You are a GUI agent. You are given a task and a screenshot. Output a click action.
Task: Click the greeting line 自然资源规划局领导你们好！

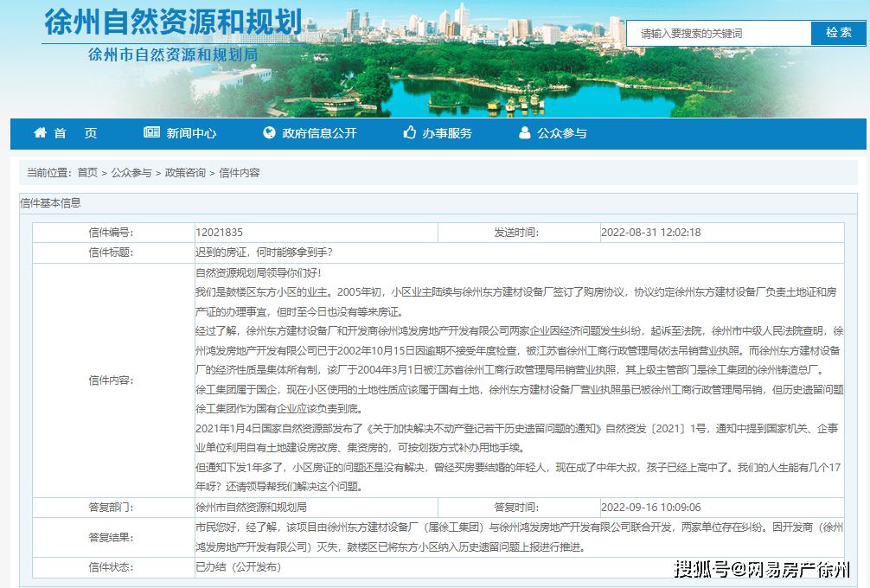[258, 272]
